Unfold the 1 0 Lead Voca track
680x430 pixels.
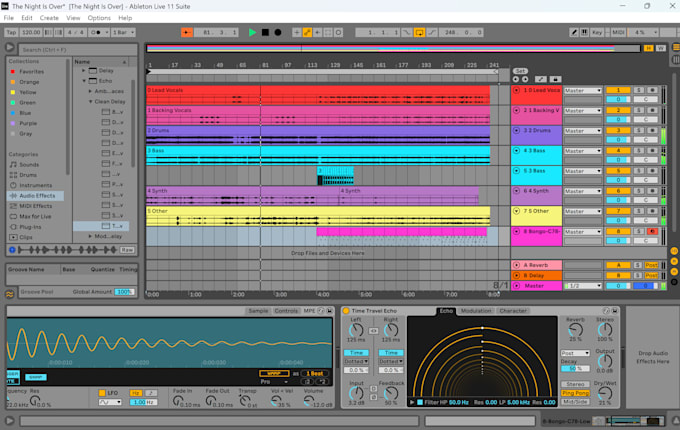(517, 91)
